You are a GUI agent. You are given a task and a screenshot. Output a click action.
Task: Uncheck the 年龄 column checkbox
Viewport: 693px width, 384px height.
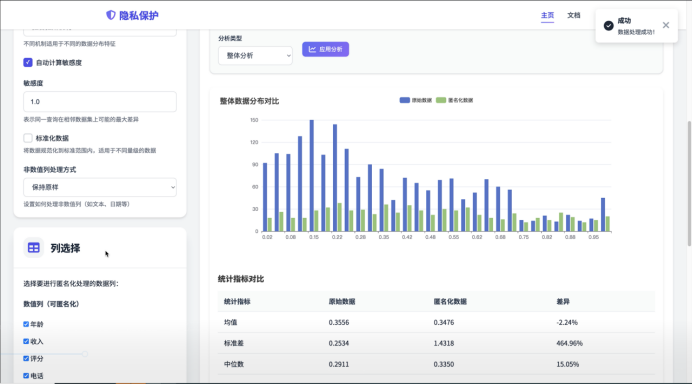click(26, 324)
